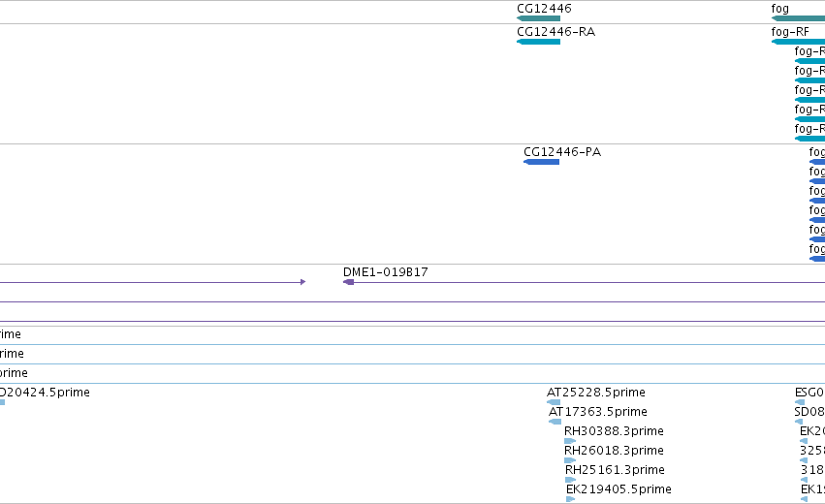Select the teal fog gene arrow glyph

point(798,18)
